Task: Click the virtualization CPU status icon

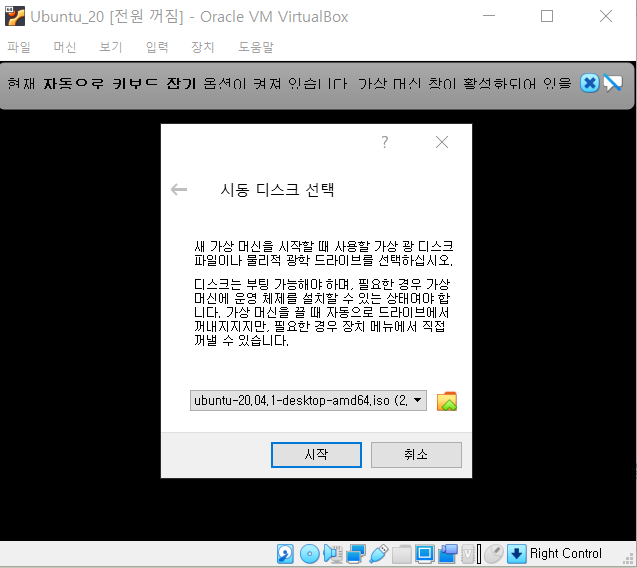Action: 468,554
